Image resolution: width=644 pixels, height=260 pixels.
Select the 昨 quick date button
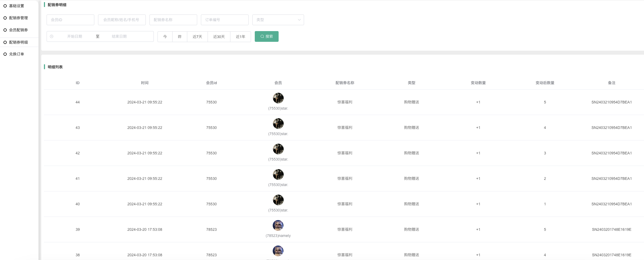point(180,37)
